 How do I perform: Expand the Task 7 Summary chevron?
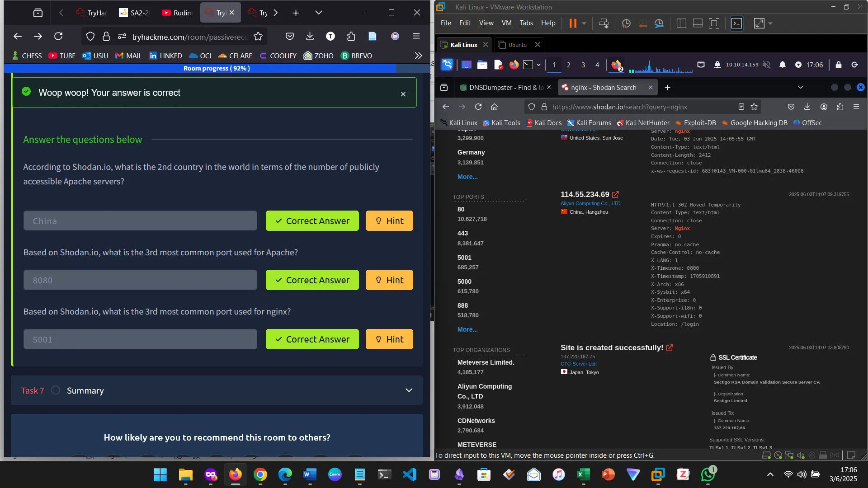coord(409,390)
